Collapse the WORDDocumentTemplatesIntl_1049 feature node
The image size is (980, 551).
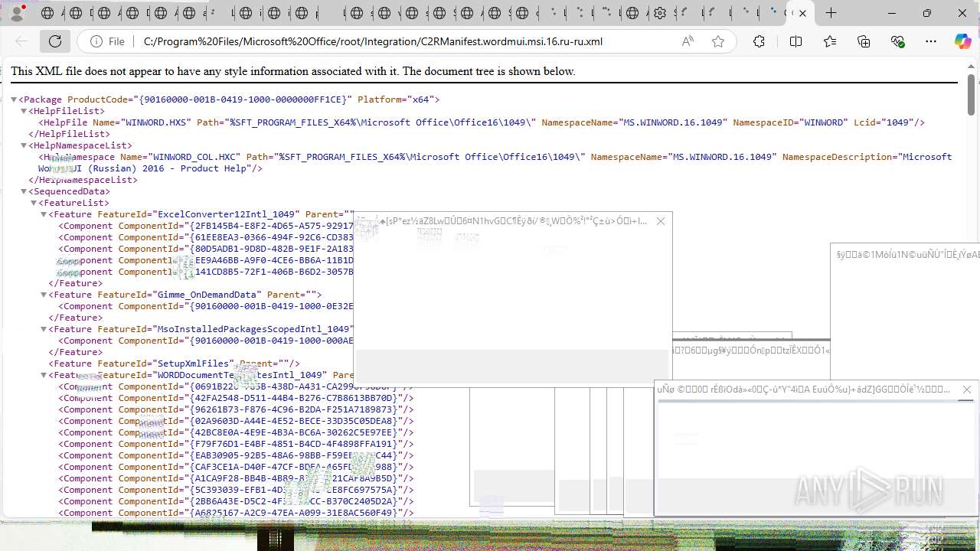click(44, 375)
